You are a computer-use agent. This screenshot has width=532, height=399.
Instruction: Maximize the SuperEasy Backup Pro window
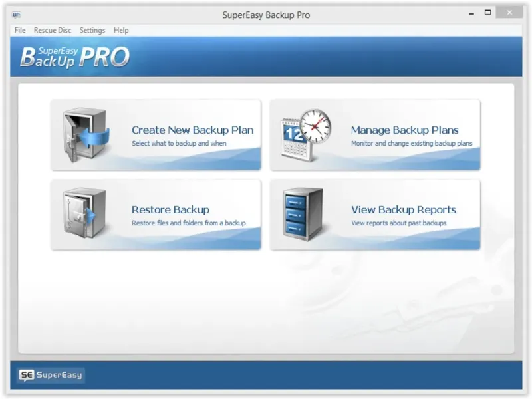(488, 13)
